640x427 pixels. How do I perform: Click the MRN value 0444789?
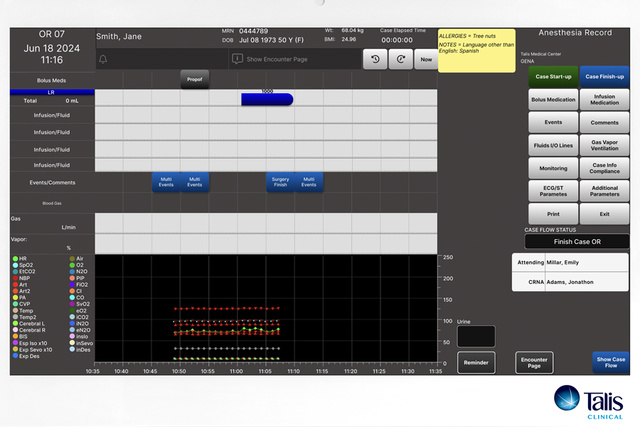[x=253, y=31]
